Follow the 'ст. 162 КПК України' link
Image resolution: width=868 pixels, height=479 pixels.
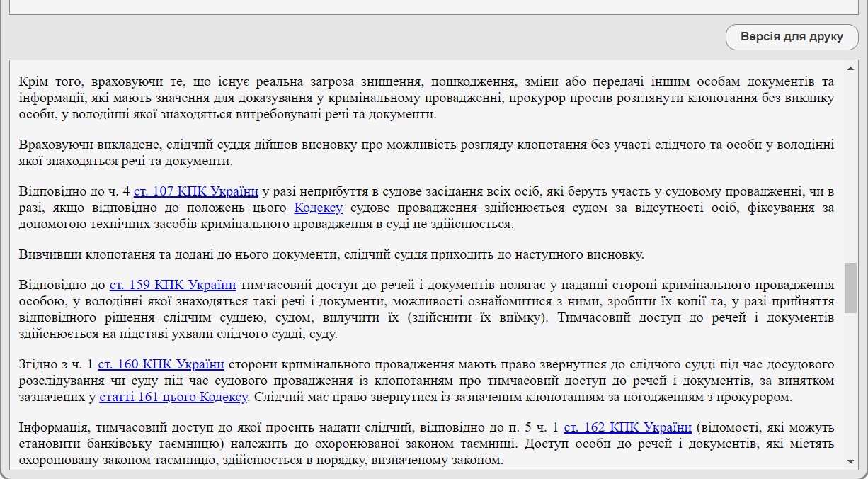(x=627, y=427)
